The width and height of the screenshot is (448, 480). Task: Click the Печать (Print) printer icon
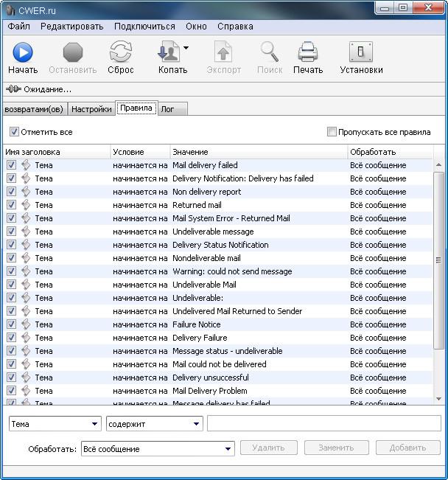click(307, 52)
